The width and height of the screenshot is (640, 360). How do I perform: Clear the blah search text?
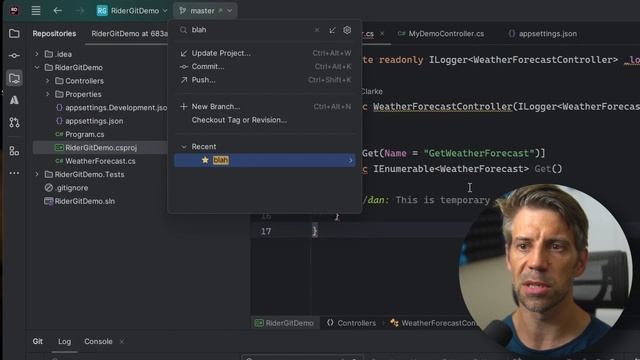click(x=317, y=30)
